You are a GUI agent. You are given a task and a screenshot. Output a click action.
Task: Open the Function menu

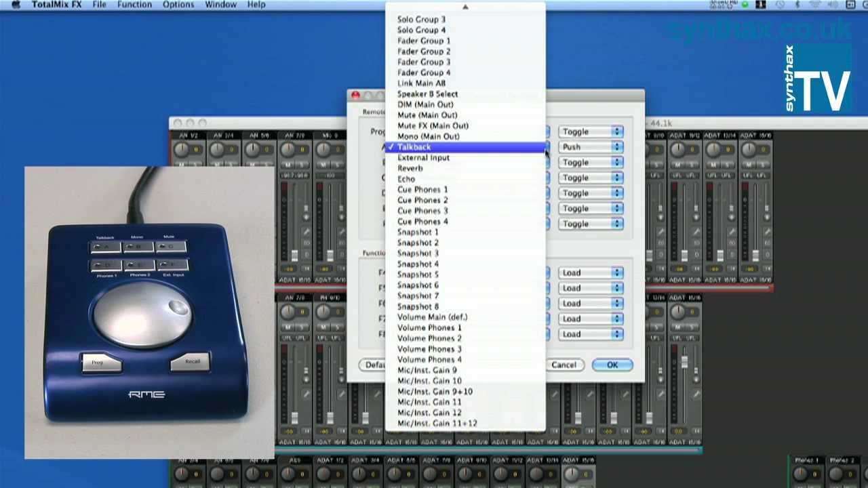(x=134, y=5)
